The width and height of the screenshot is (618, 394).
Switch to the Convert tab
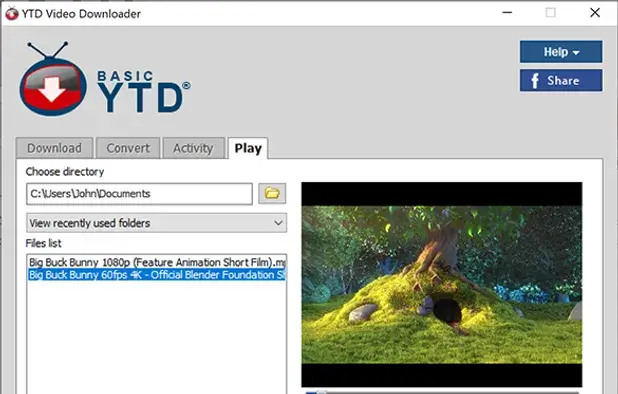click(x=128, y=148)
